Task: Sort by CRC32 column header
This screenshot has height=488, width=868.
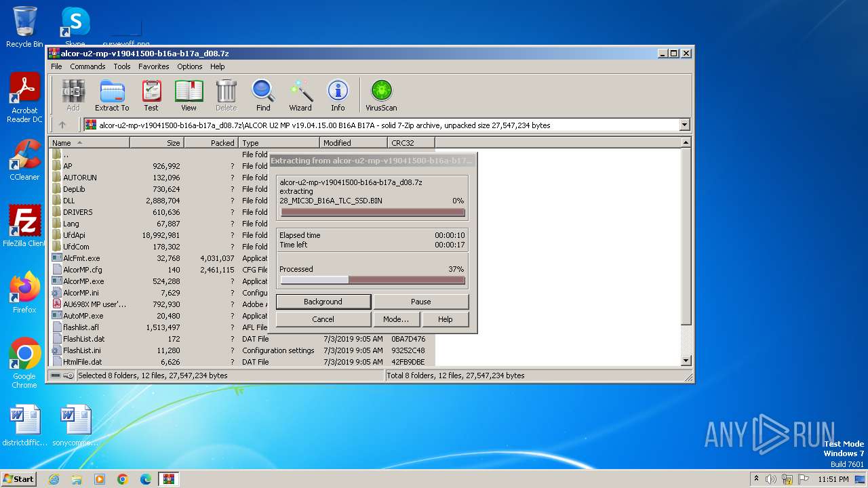Action: [x=412, y=143]
